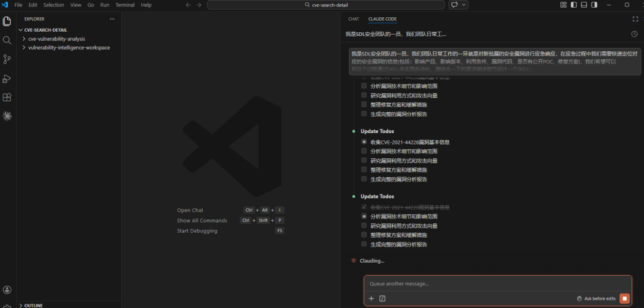Click the session title 我是SDL安全团队的一员
644x308 pixels.
point(396,34)
